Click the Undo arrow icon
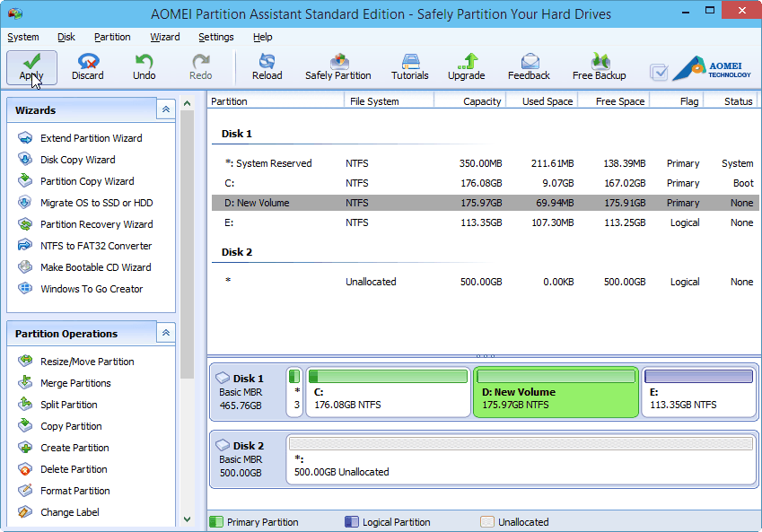The image size is (762, 532). [144, 61]
